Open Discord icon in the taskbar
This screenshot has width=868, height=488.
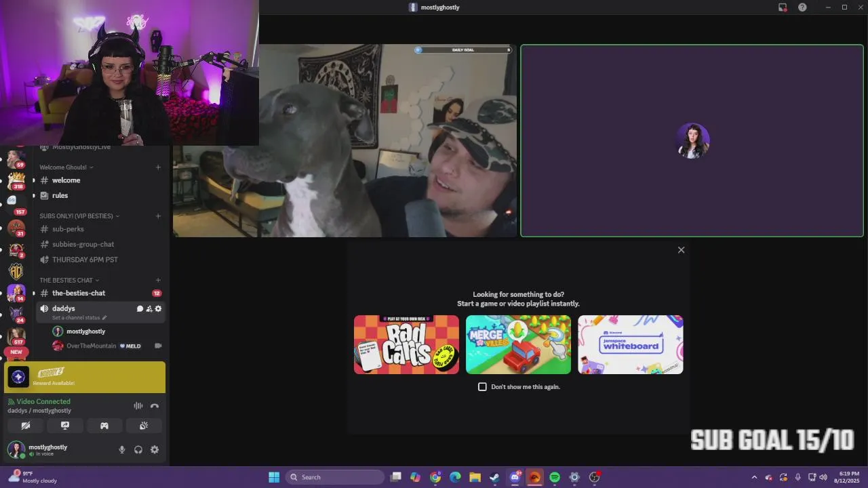(x=515, y=477)
